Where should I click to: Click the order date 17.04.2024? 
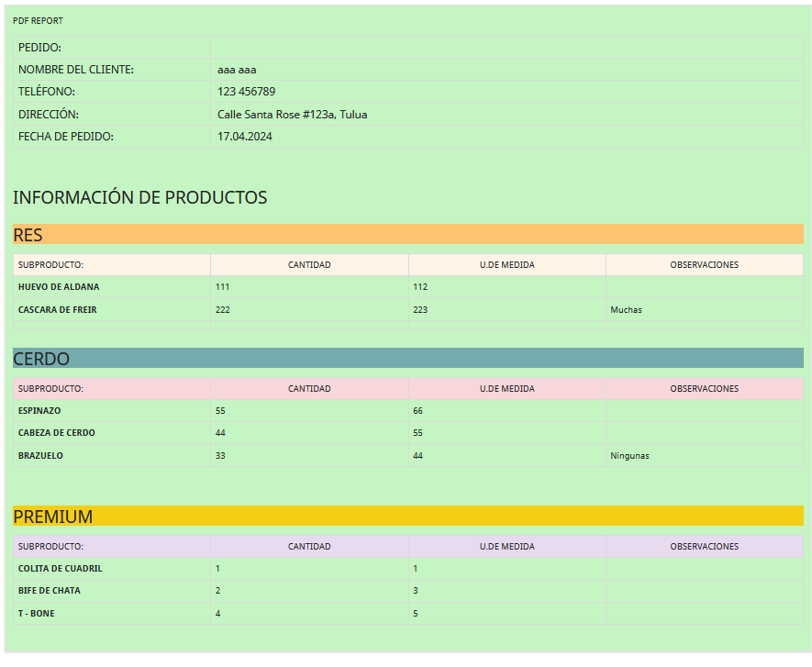click(244, 137)
